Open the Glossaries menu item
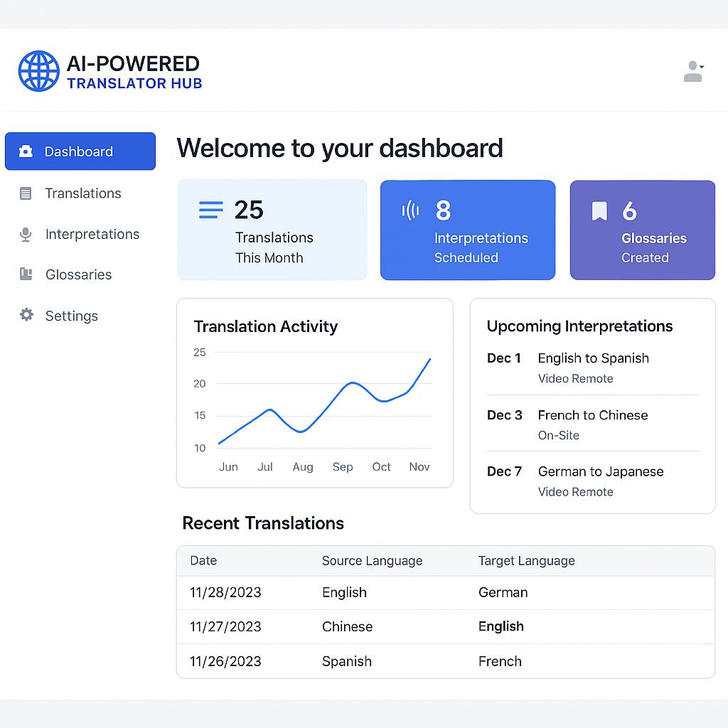Viewport: 728px width, 728px height. click(x=80, y=274)
